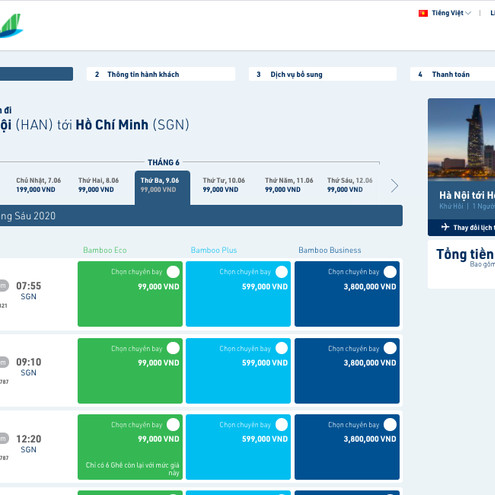Viewport: 495px width, 495px height.
Task: Click 599,000 VND Plus fare for 12:20 flight
Action: [x=265, y=439]
